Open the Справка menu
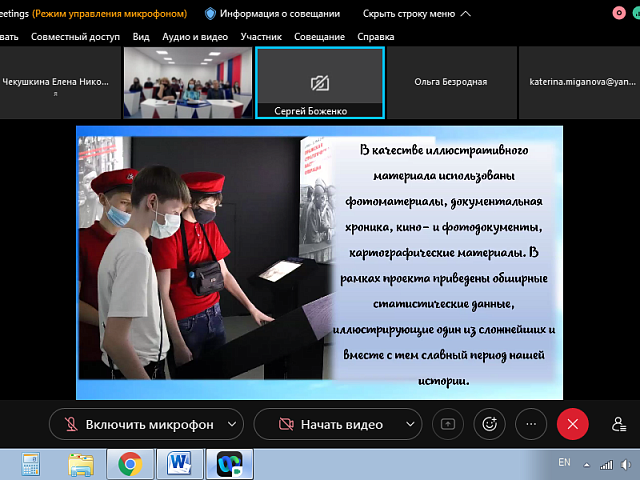Image resolution: width=640 pixels, height=480 pixels. click(375, 36)
